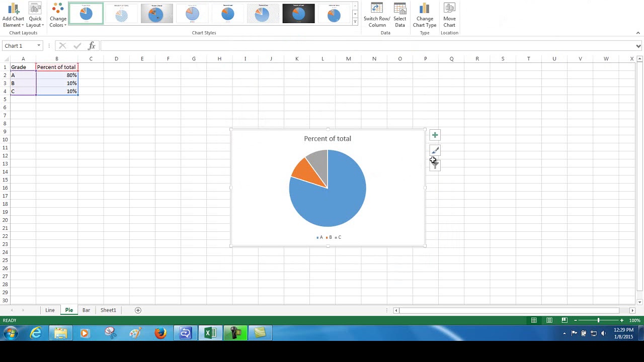Click the Chart Elements plus button
Image resolution: width=644 pixels, height=362 pixels.
tap(435, 135)
